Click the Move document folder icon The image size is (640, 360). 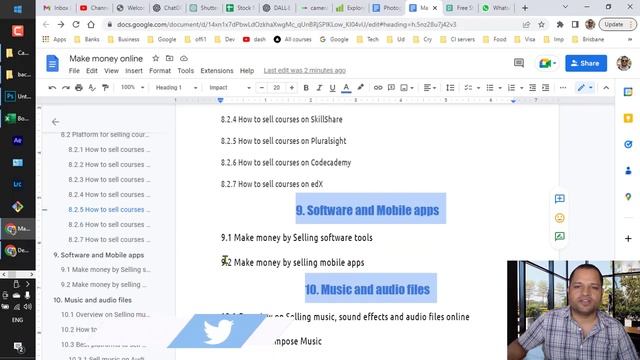click(169, 58)
